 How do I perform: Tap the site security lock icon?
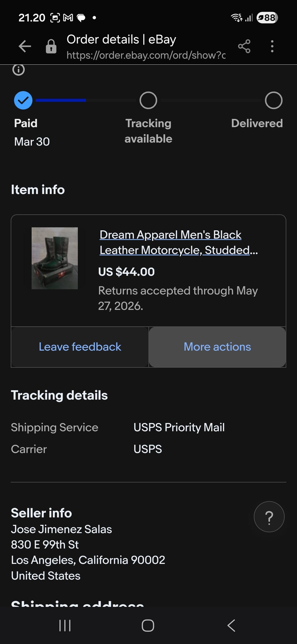point(51,46)
